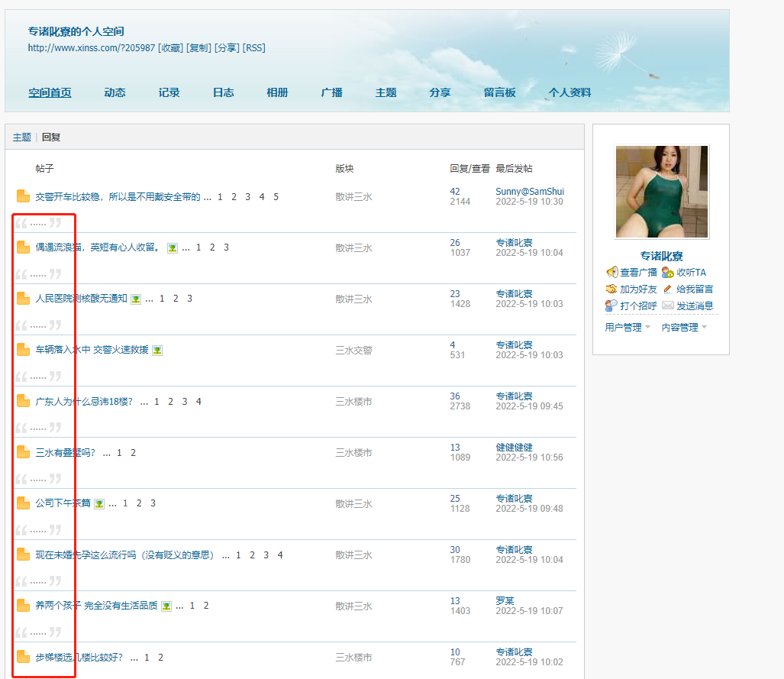Viewport: 784px width, 679px height.
Task: Go to page 4 of 广东人为什么忌讳18楼 post
Action: (x=198, y=401)
